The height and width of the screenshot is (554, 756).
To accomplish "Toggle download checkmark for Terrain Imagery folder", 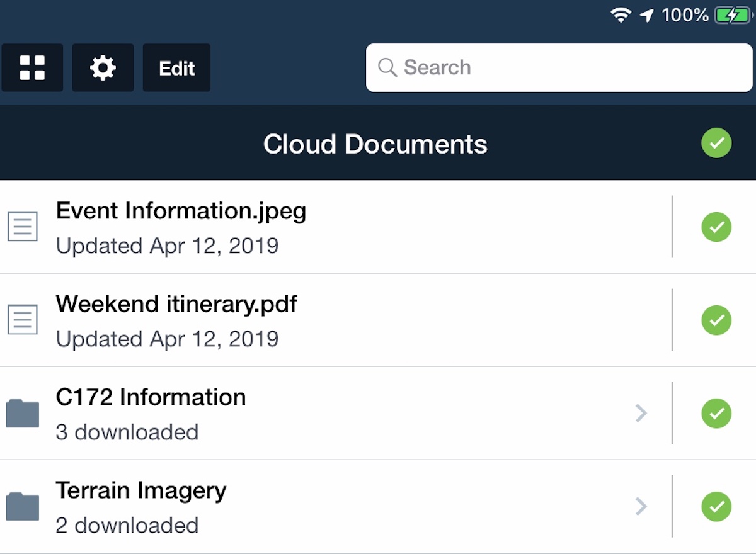I will pos(716,506).
